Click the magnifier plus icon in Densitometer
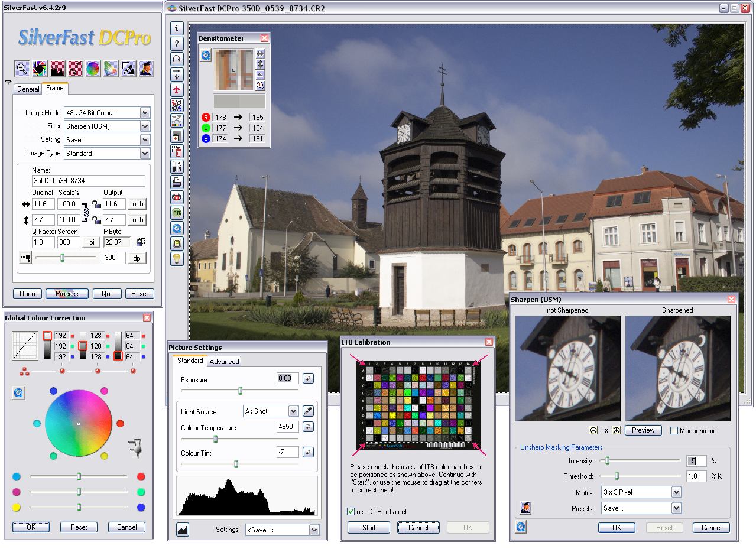 [x=260, y=86]
